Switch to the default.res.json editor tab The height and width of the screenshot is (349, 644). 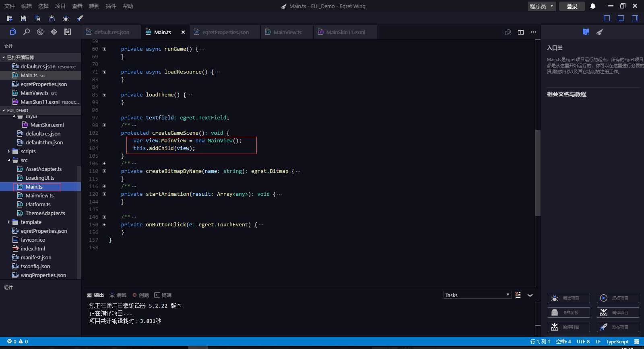111,32
